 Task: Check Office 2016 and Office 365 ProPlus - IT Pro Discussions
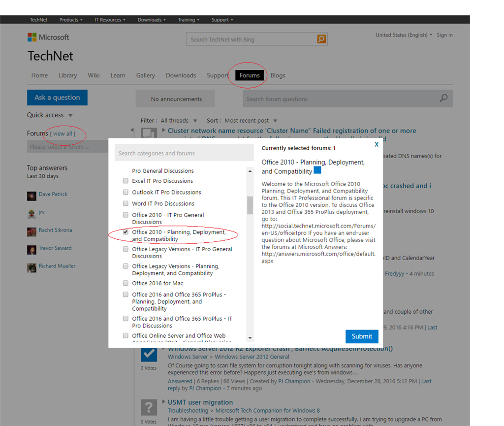click(x=126, y=318)
